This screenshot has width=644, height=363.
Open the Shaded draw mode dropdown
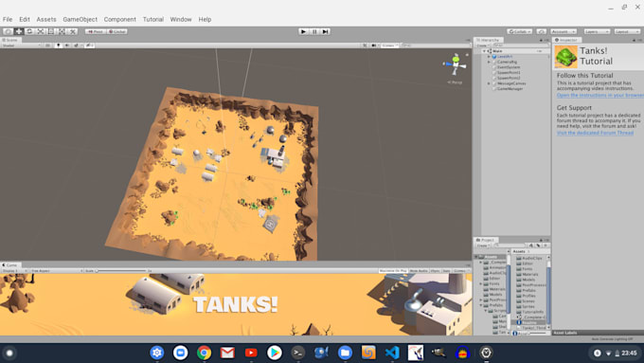22,45
